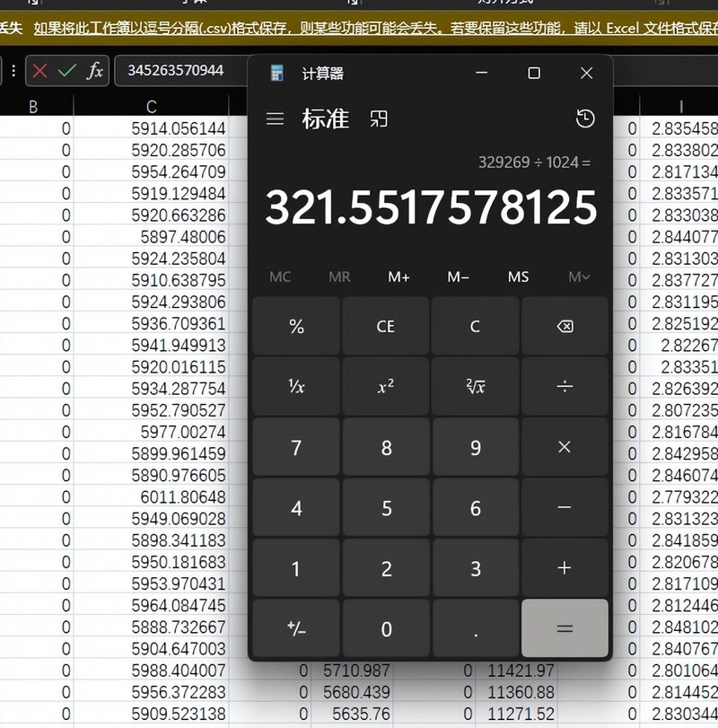Image resolution: width=718 pixels, height=728 pixels.
Task: Minimize the Calculator window
Action: (x=482, y=73)
